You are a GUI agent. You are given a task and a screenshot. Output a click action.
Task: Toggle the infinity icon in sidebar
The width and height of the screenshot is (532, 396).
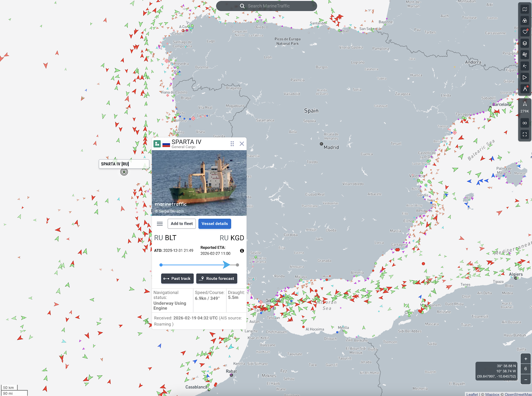pyautogui.click(x=525, y=123)
